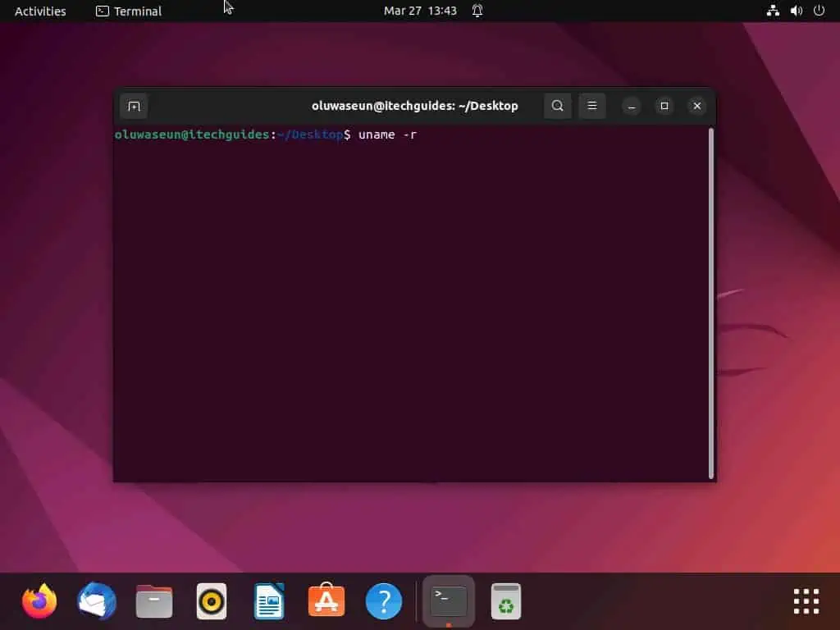The width and height of the screenshot is (840, 630).
Task: Show the Applications grid
Action: [806, 600]
